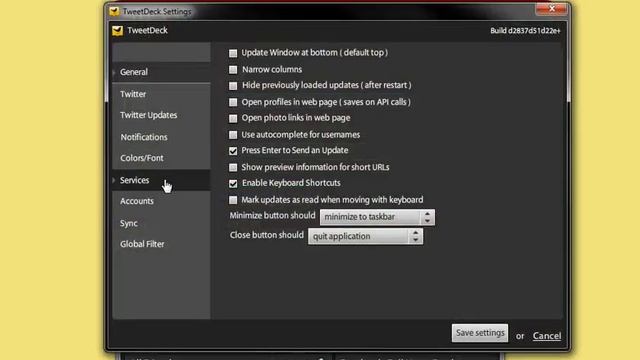
Task: Click the Save settings button
Action: (x=480, y=333)
